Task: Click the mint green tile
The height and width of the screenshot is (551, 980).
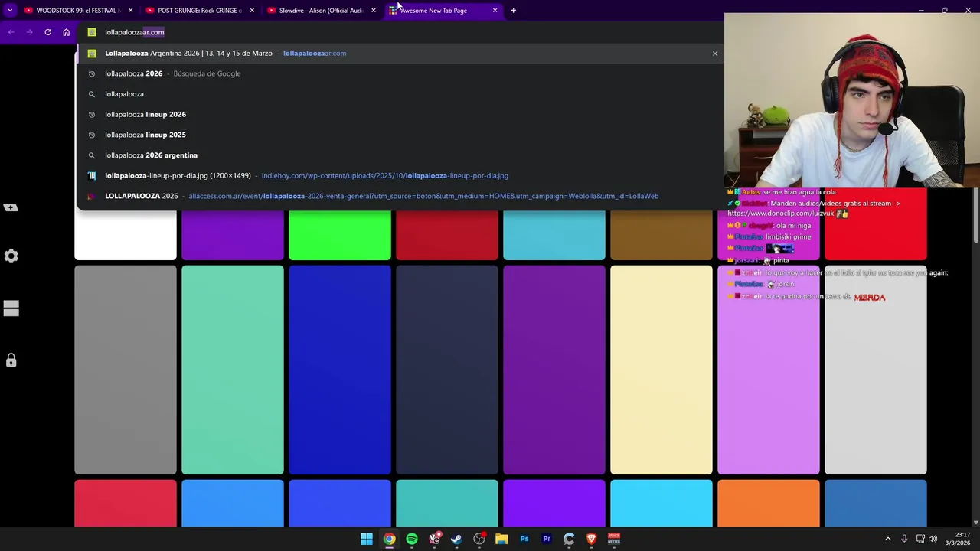Action: 233,370
